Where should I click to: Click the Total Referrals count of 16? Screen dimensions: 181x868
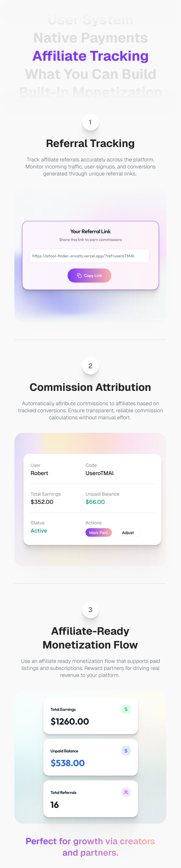tap(55, 805)
